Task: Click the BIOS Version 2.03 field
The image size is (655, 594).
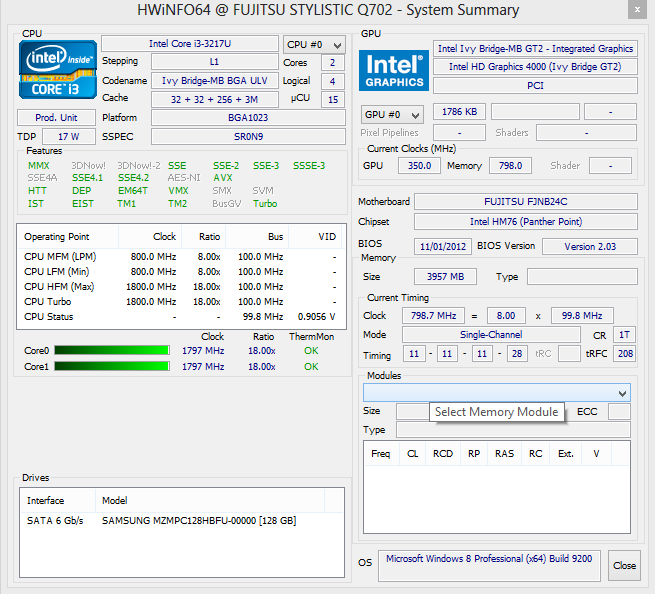Action: pos(590,246)
